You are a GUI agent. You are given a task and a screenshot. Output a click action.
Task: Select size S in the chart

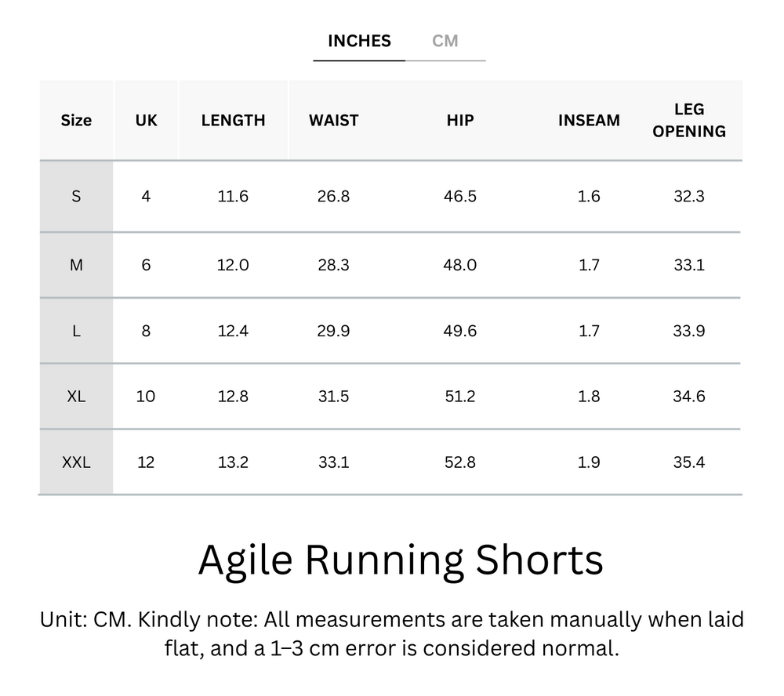[x=76, y=197]
